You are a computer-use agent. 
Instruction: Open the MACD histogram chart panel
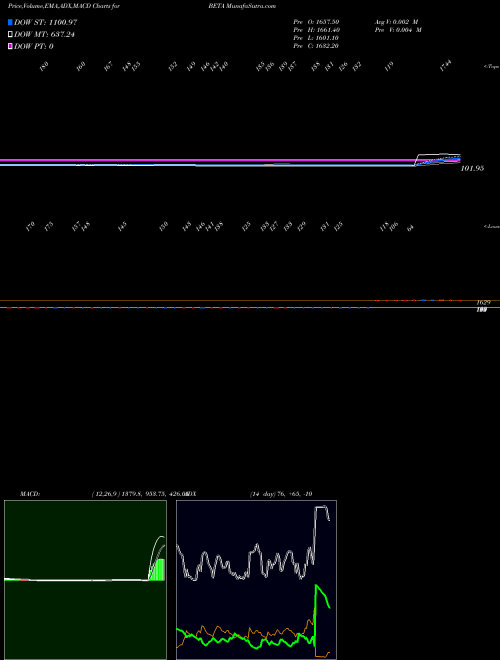pos(85,580)
